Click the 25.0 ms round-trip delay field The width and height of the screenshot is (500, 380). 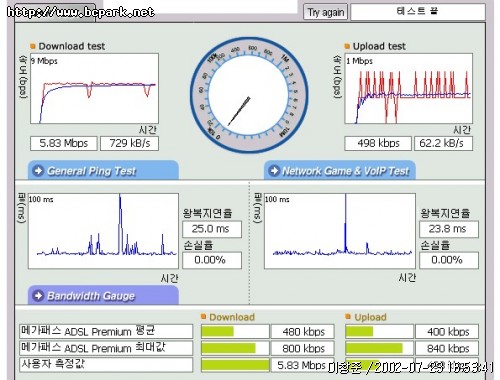[212, 229]
